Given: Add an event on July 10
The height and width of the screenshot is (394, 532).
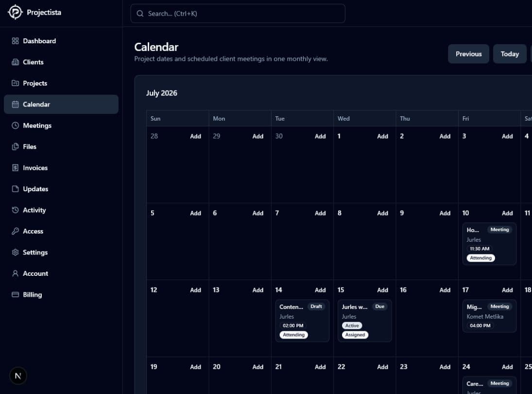Looking at the screenshot, I should (x=507, y=213).
